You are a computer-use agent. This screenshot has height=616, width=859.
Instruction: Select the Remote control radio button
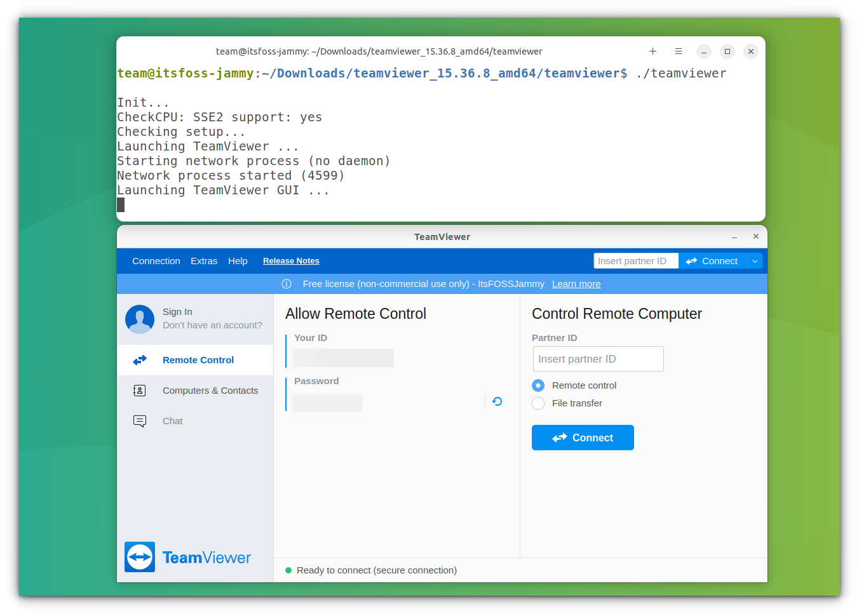[538, 385]
